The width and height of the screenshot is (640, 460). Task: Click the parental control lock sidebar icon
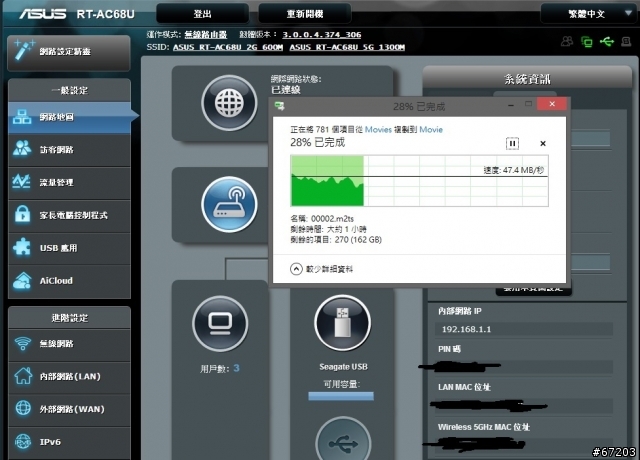[22, 214]
